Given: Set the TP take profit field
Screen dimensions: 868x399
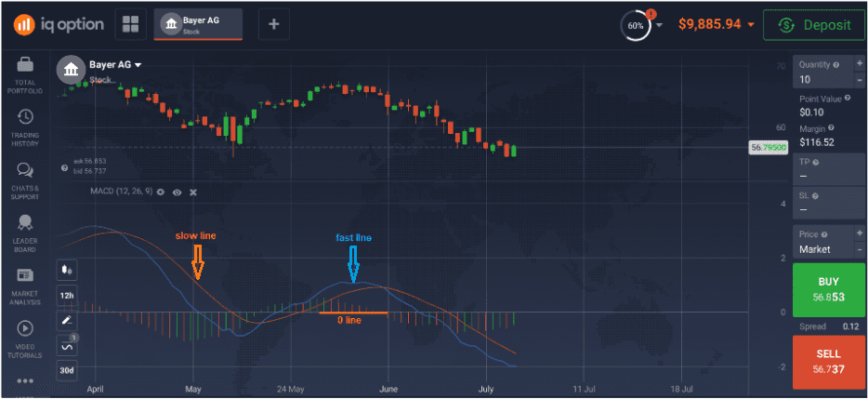Looking at the screenshot, I should coord(828,171).
